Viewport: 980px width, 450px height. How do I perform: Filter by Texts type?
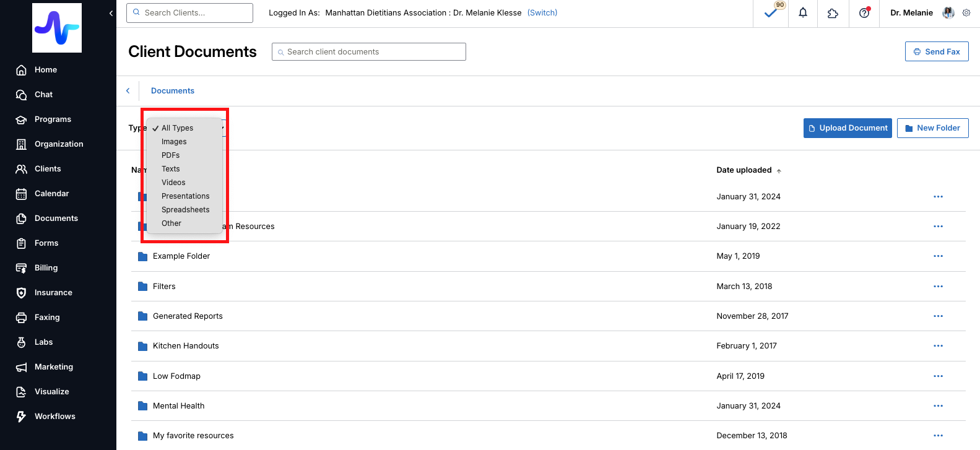(184, 169)
